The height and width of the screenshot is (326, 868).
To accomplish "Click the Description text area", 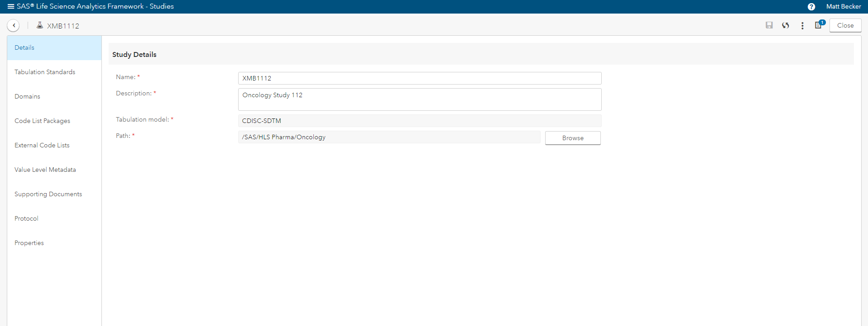I will [x=419, y=99].
